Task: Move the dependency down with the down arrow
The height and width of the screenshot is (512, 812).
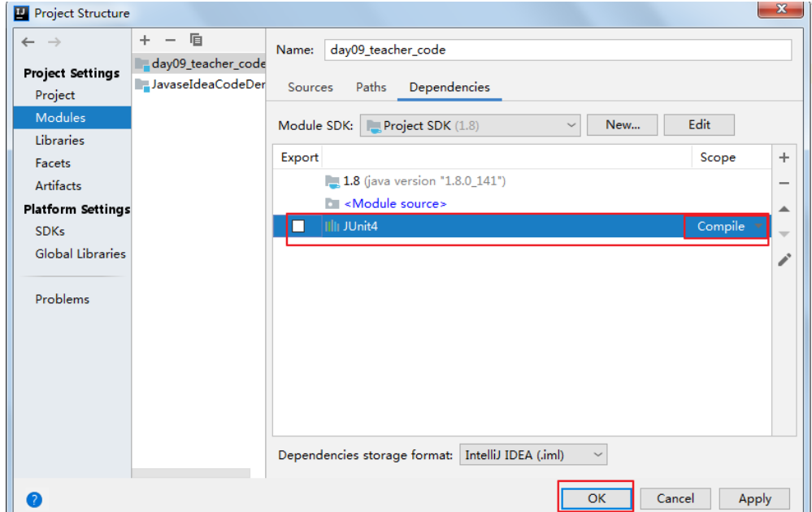Action: (x=784, y=234)
